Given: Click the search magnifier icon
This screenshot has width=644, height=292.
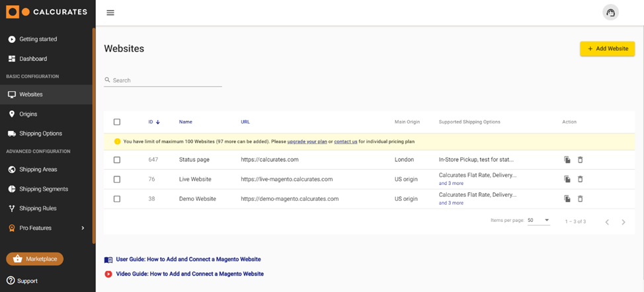Looking at the screenshot, I should (108, 80).
